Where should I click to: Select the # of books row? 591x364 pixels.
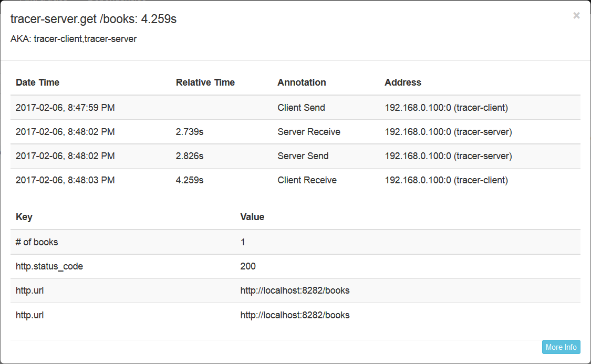tap(36, 242)
